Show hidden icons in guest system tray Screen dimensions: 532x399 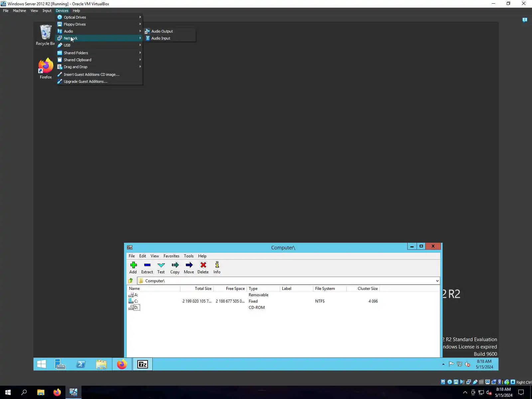443,364
